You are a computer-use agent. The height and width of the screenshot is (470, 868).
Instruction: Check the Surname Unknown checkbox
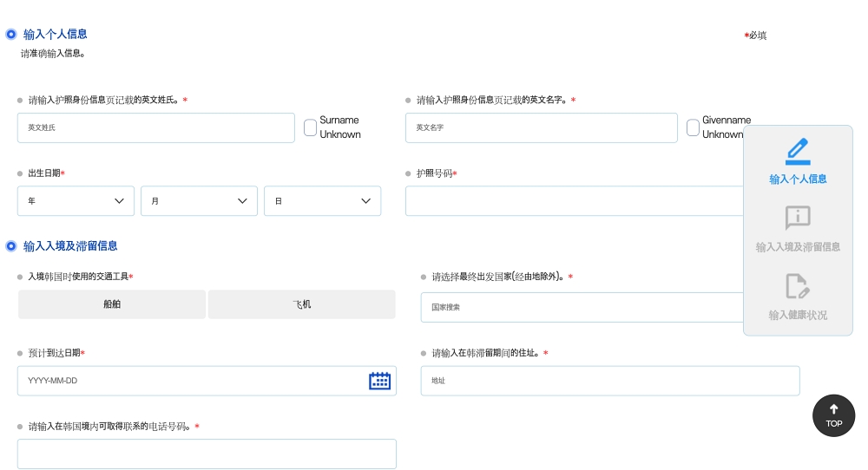pos(311,127)
